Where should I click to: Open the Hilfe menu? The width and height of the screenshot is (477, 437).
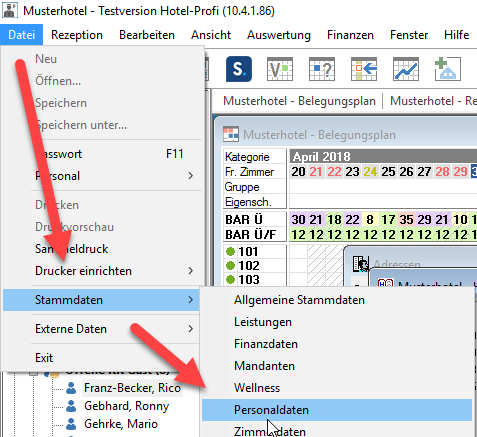(456, 35)
